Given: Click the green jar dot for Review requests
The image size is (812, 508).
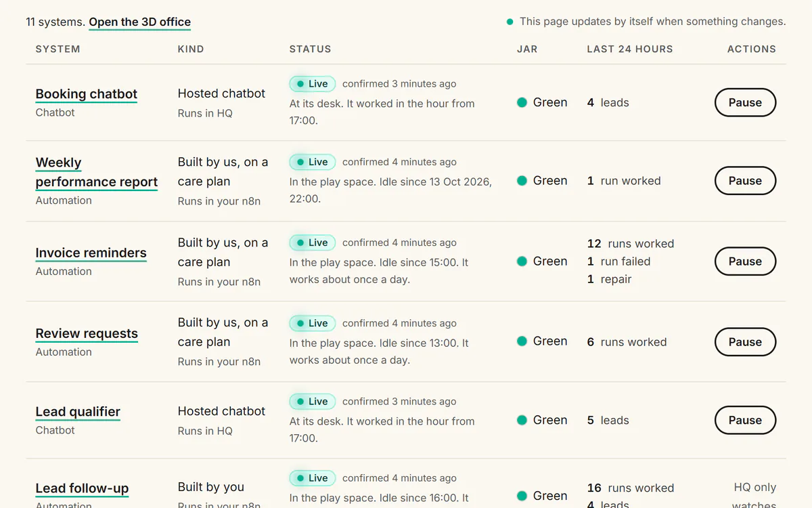Looking at the screenshot, I should (522, 342).
